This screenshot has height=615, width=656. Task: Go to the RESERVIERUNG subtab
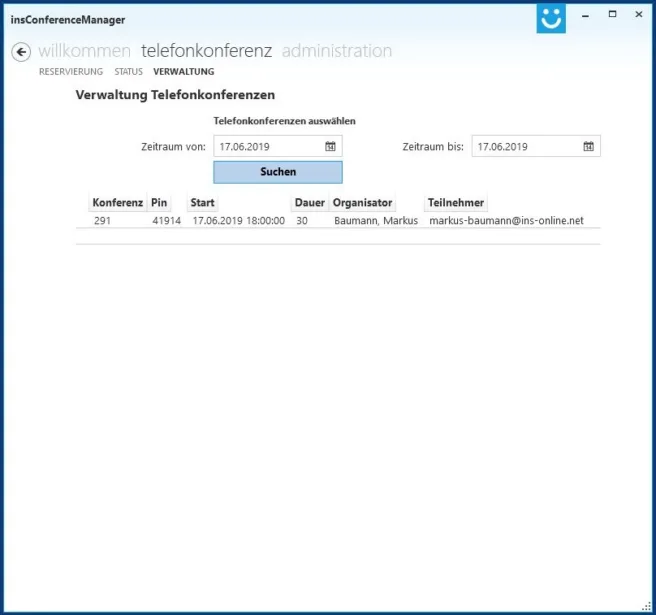coord(71,72)
